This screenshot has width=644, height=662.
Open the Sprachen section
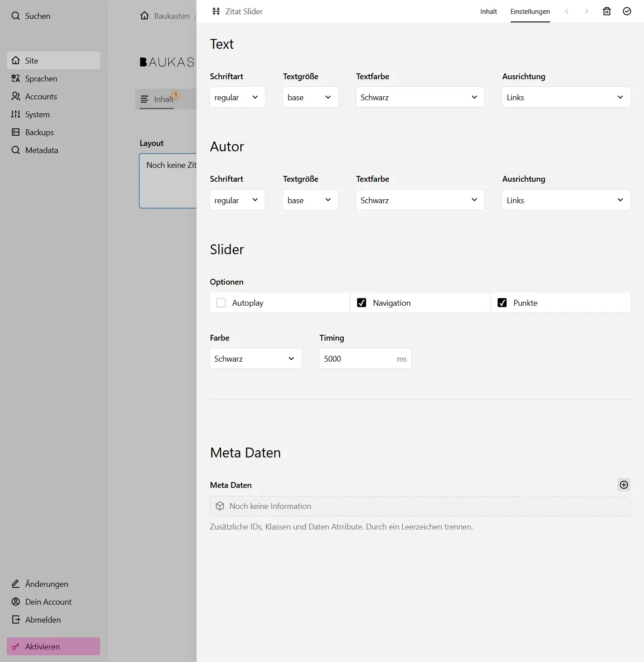point(41,78)
